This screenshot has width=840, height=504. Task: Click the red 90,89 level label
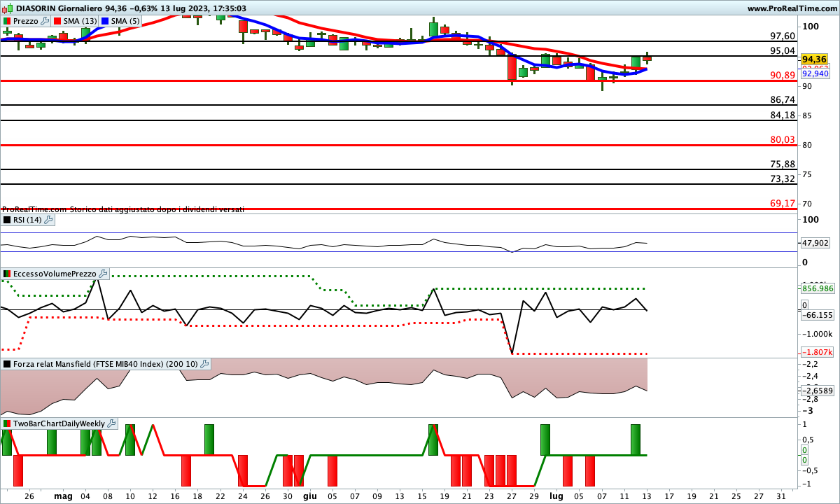click(x=783, y=76)
